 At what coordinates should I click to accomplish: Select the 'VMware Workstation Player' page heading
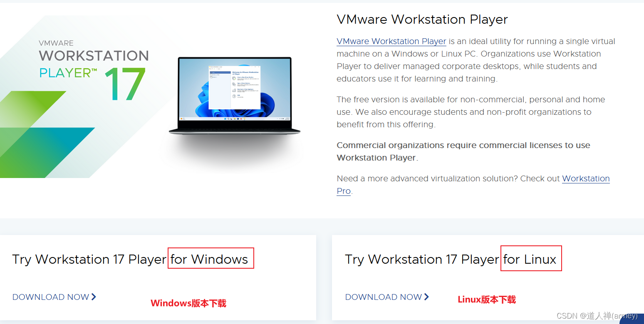pos(422,20)
